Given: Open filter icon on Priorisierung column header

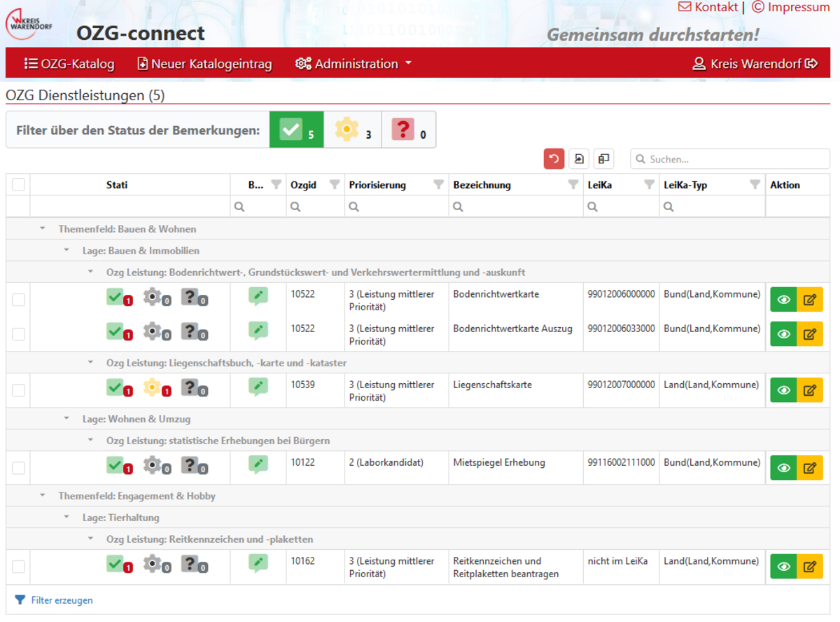Looking at the screenshot, I should click(439, 185).
